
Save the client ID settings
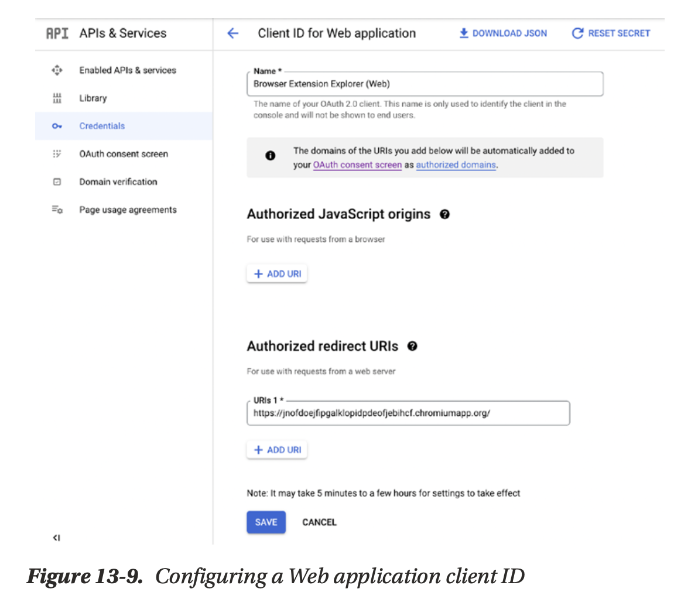[x=266, y=522]
